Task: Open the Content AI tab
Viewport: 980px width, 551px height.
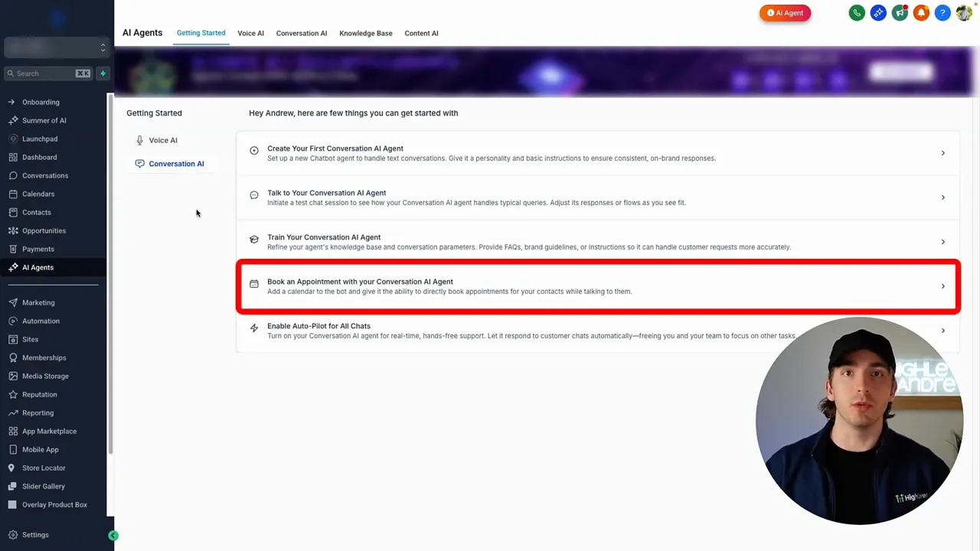Action: 421,33
